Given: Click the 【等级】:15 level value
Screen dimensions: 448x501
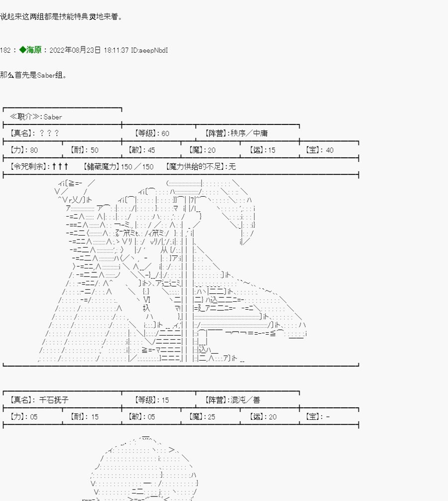Looking at the screenshot, I should 152,400.
